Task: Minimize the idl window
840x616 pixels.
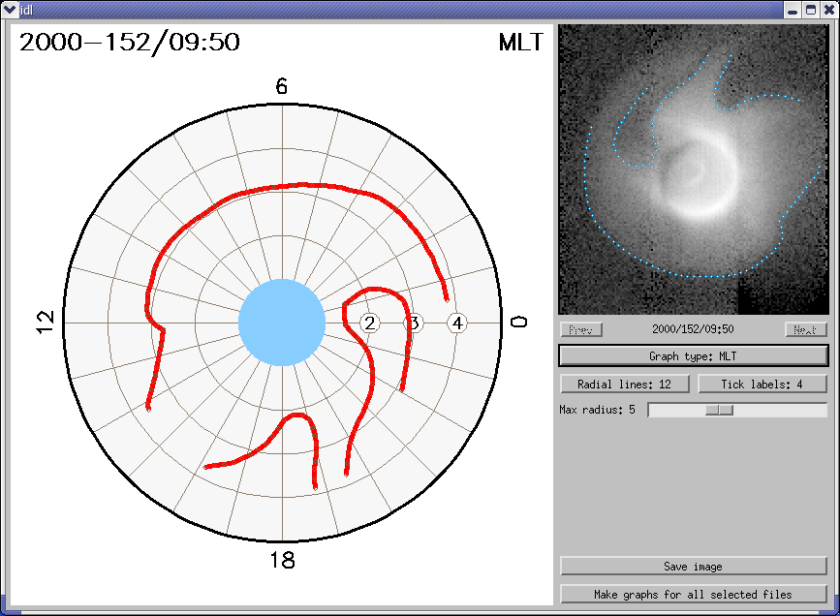Action: 793,9
